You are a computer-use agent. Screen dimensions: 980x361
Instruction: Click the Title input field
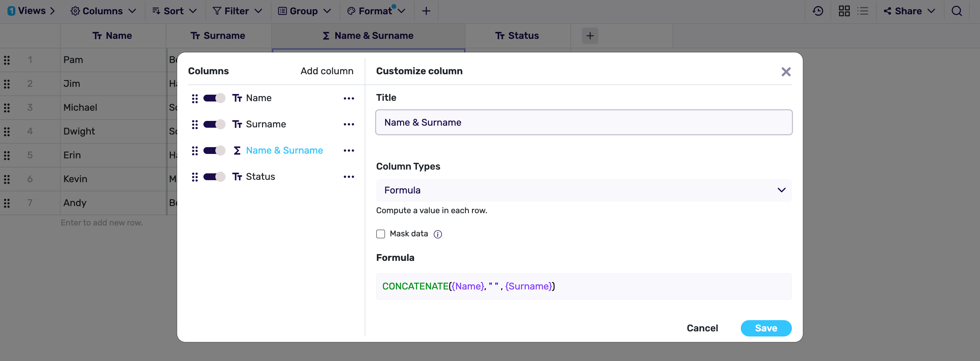pos(584,123)
